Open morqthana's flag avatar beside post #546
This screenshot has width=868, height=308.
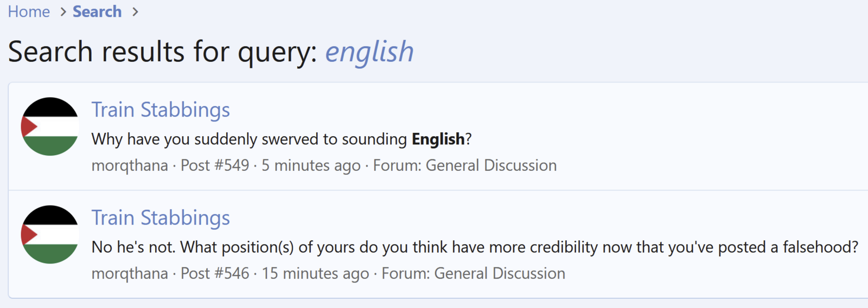(x=50, y=234)
